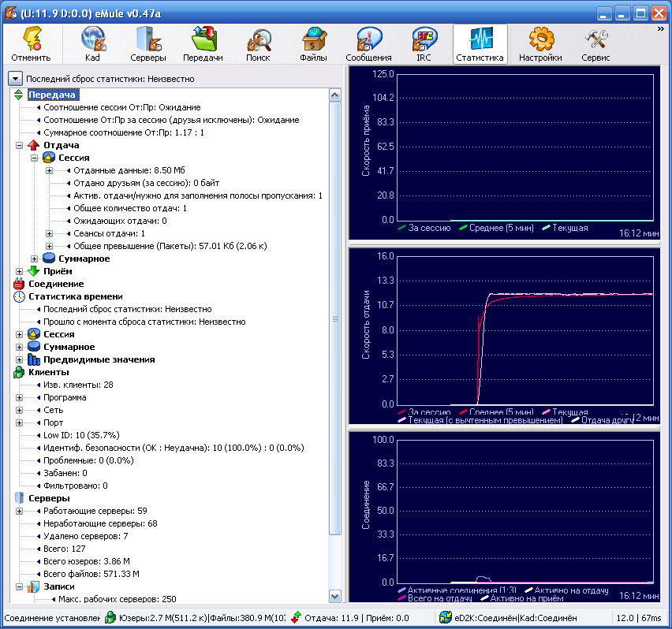
Task: Click the Соединение plug icon
Action: click(19, 284)
